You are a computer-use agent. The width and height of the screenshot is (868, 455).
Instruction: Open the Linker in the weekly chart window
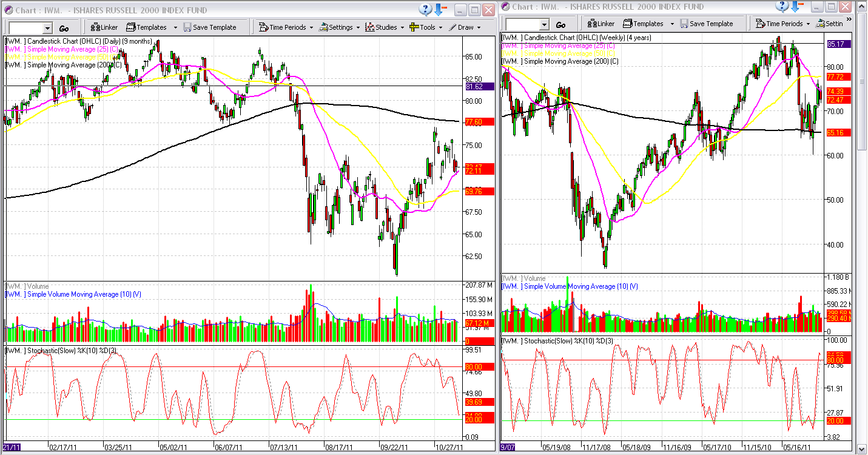point(601,24)
